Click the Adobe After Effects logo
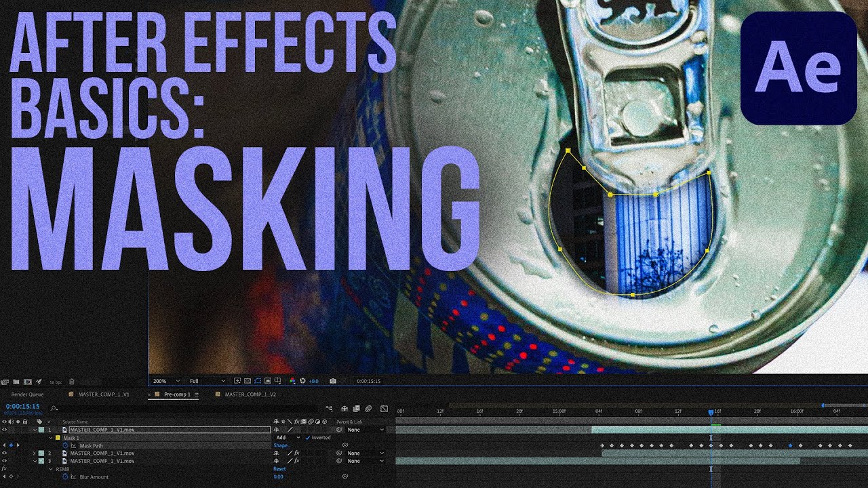This screenshot has height=488, width=868. pos(798,68)
